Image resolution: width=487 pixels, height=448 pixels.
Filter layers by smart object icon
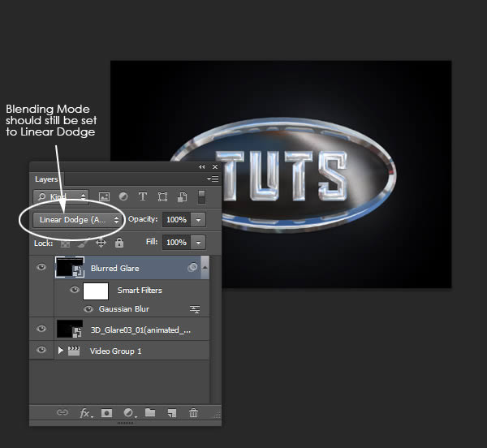tap(182, 197)
